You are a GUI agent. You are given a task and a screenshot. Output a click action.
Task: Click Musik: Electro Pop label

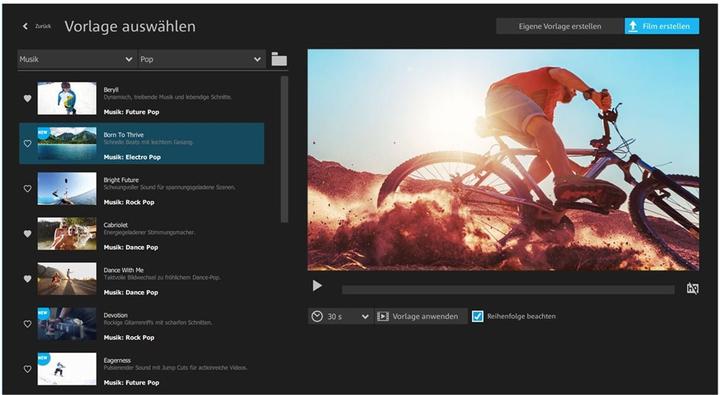coord(132,157)
